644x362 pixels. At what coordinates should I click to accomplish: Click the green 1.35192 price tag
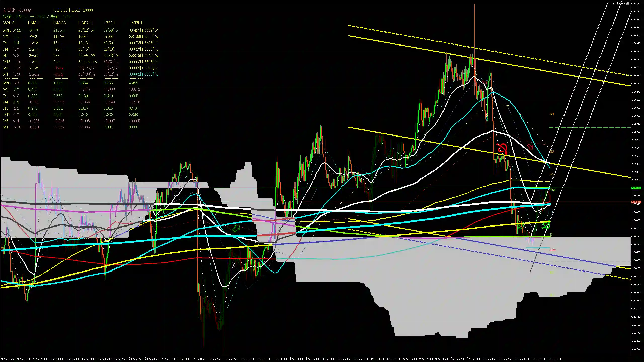636,188
